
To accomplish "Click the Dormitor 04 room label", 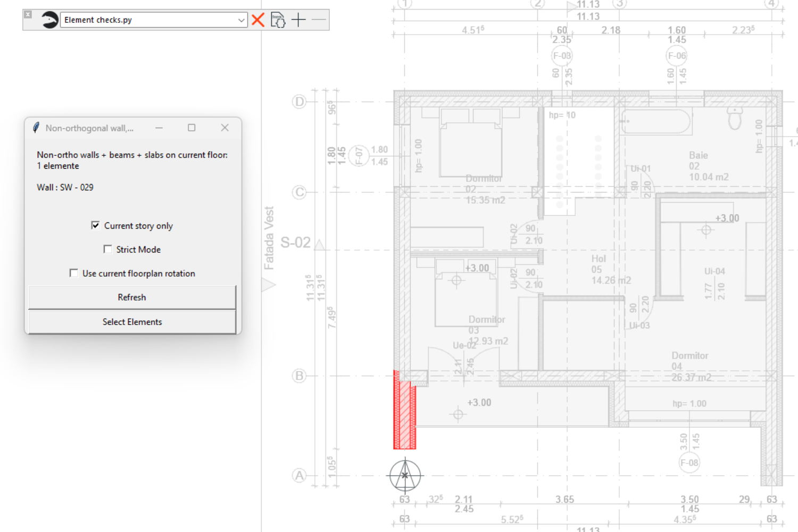I will coord(691,366).
